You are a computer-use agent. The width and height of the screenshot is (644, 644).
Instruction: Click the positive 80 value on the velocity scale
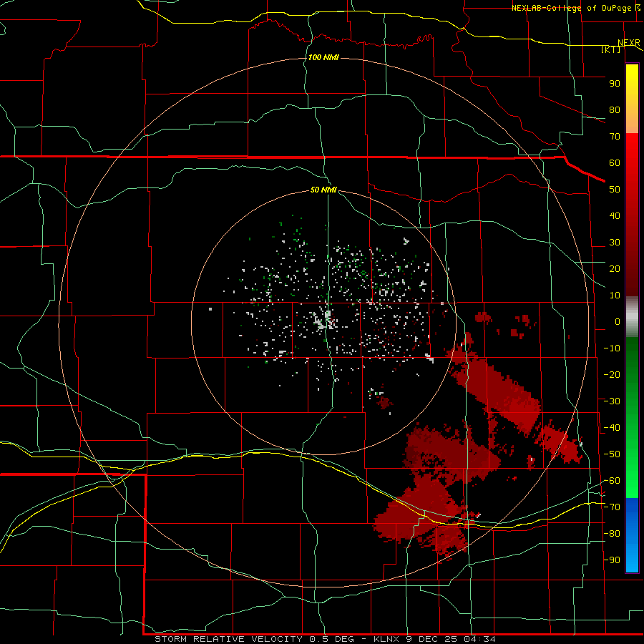click(x=615, y=109)
